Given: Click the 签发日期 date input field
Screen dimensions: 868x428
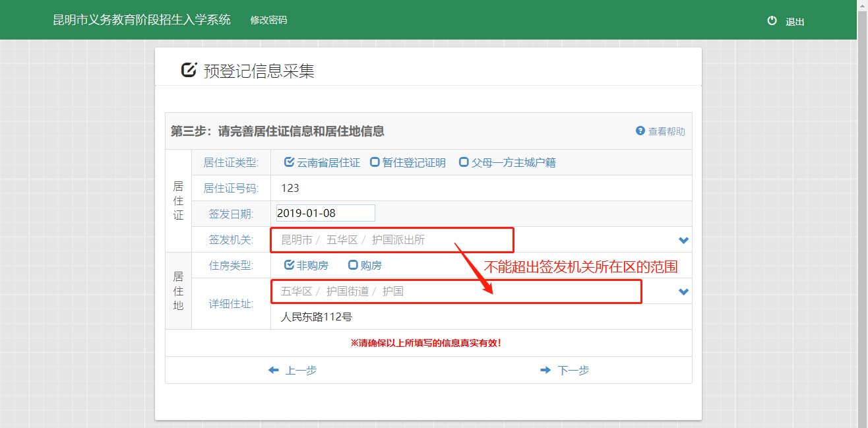Looking at the screenshot, I should point(325,213).
